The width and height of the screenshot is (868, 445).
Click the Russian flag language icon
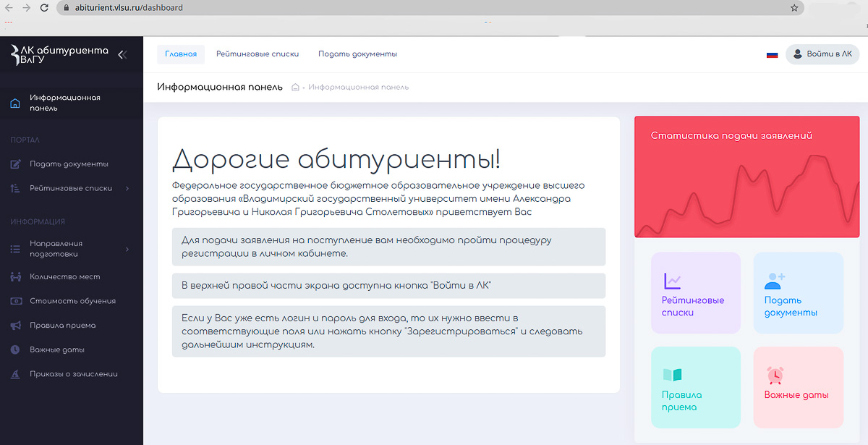(772, 54)
